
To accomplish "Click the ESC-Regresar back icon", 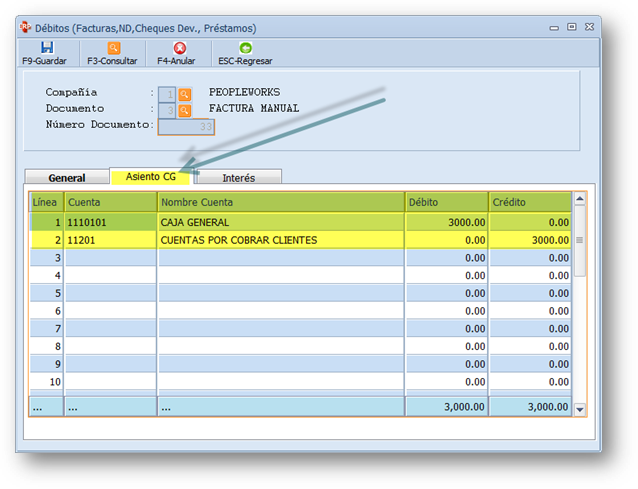I will click(245, 47).
